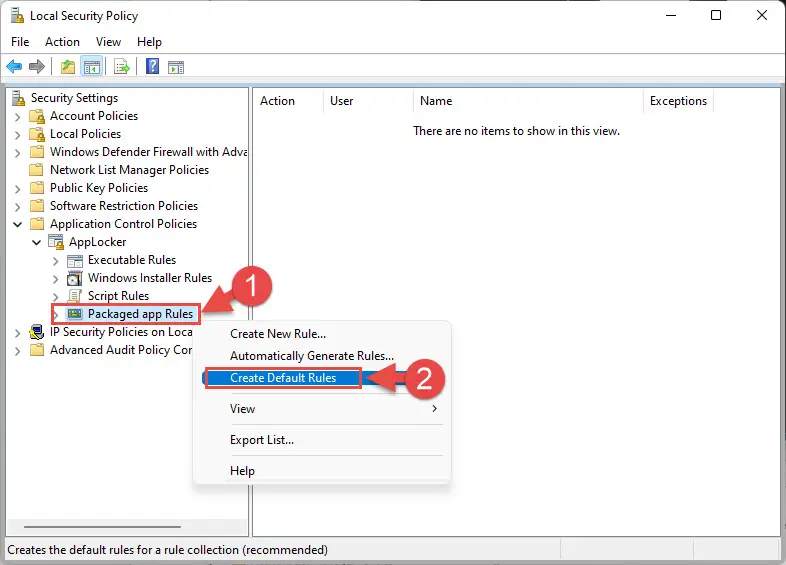This screenshot has width=786, height=565.
Task: Toggle the Show/Hide Console Tree icon
Action: point(92,66)
